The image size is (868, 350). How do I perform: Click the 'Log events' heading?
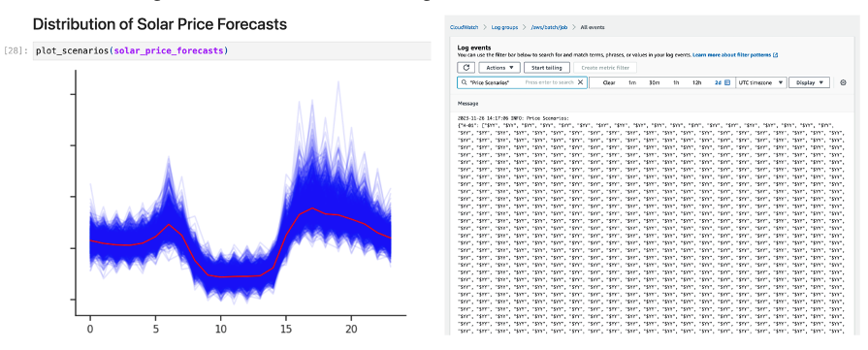point(474,48)
